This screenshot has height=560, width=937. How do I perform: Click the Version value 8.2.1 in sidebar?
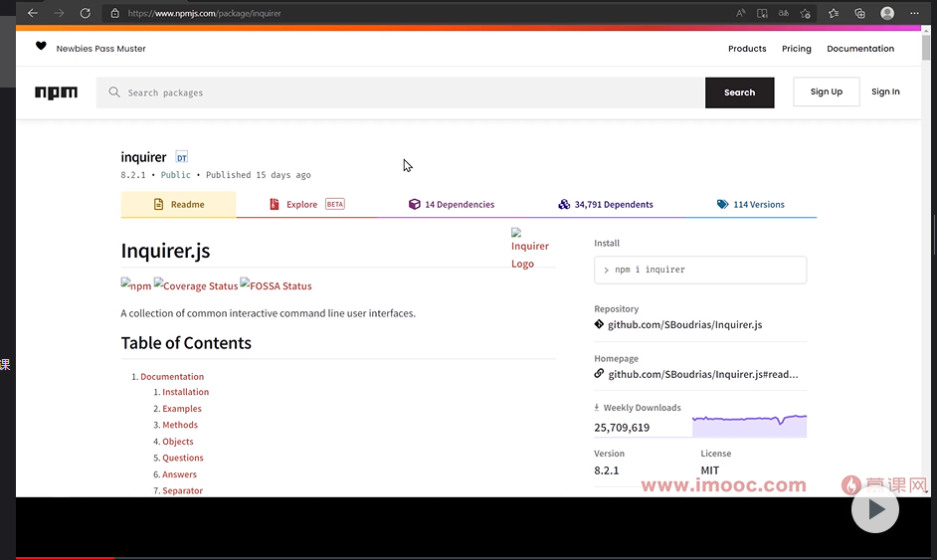point(607,470)
